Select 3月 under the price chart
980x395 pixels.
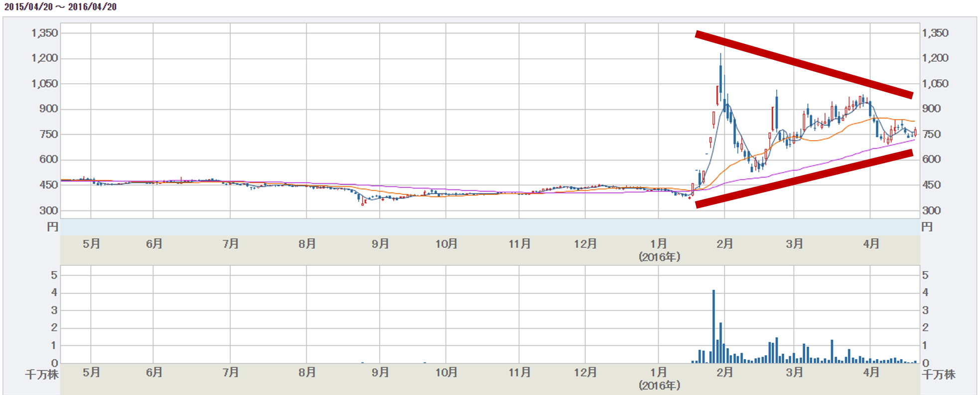[x=794, y=244]
